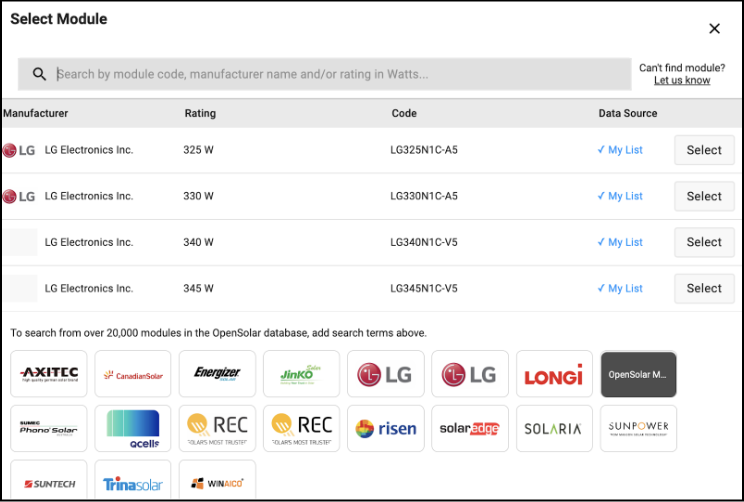
Task: Select the OpenSolar M... tile
Action: pyautogui.click(x=638, y=374)
